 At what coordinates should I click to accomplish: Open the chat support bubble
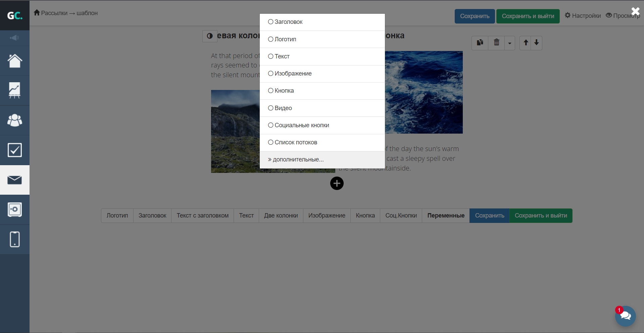[625, 316]
